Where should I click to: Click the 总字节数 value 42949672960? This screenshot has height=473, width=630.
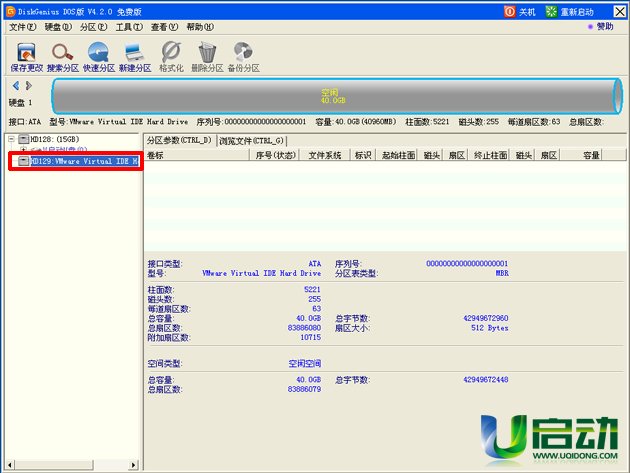(486, 318)
